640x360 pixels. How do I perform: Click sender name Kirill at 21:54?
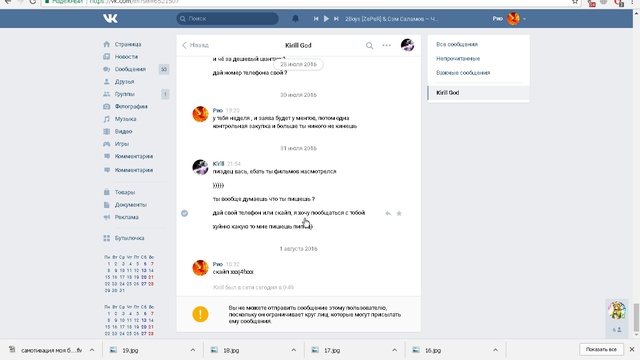tap(218, 164)
